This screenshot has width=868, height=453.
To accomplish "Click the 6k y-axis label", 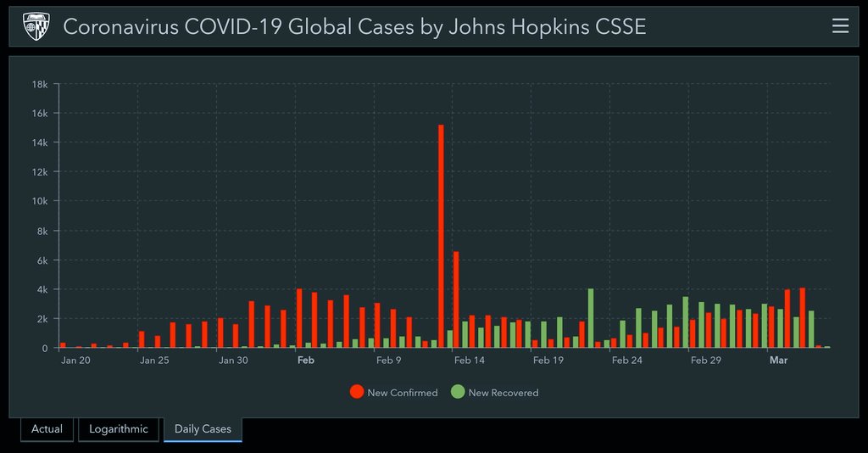I will tap(42, 260).
